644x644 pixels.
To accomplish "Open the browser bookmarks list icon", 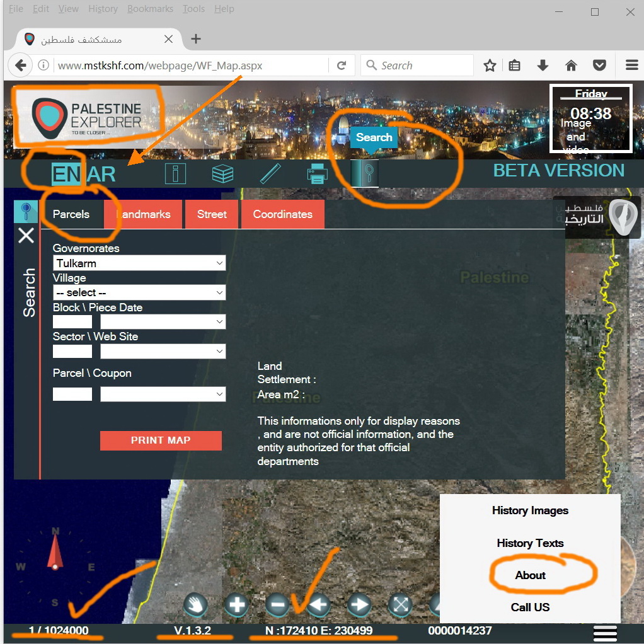I will 515,66.
